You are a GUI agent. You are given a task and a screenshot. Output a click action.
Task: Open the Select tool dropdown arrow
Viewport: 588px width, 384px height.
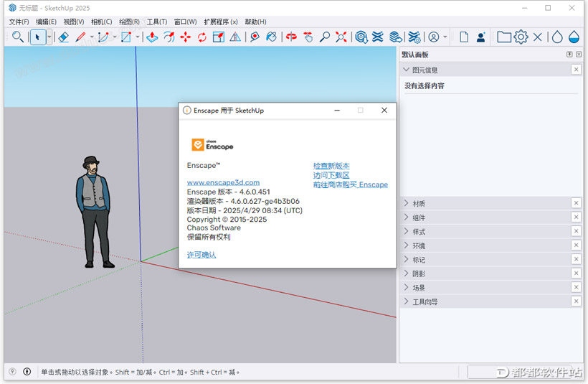[49, 37]
